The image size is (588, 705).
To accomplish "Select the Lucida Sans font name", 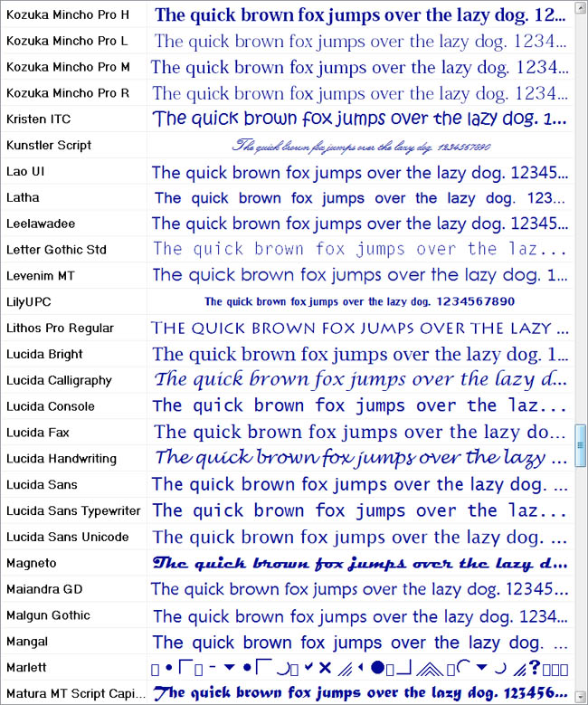I will pos(42,485).
